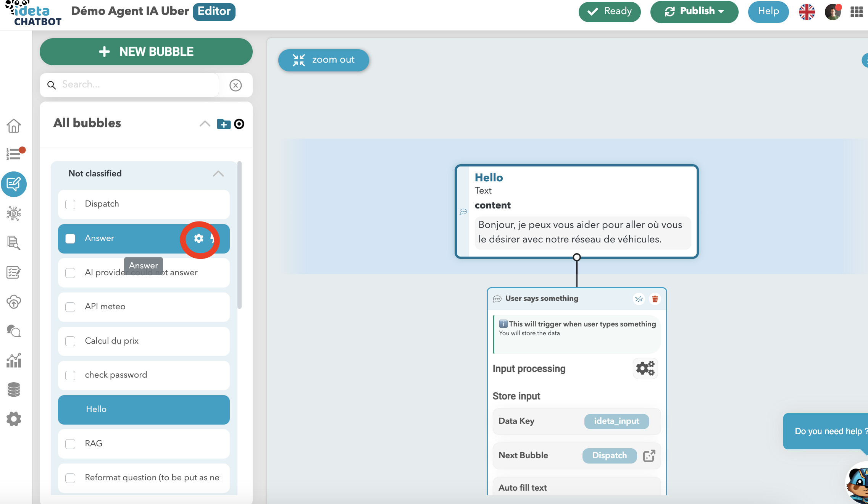This screenshot has width=868, height=504.
Task: Click the NEW BUBBLE button
Action: tap(146, 52)
